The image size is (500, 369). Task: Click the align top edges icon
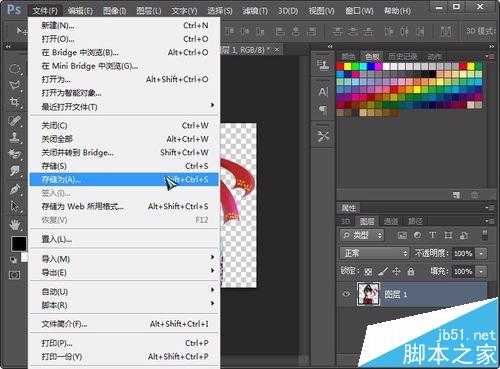click(x=229, y=32)
